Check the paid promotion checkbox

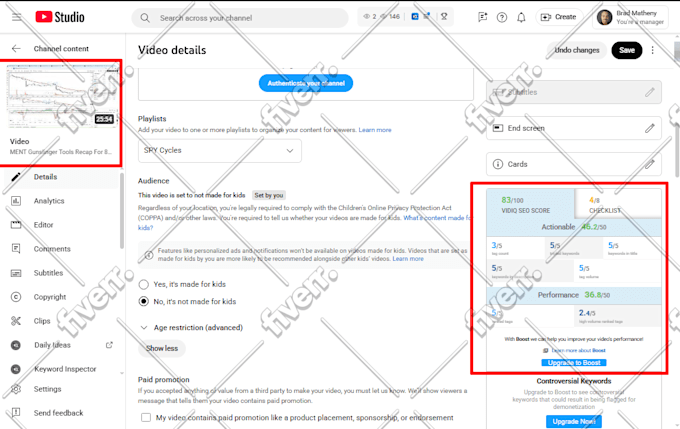[146, 417]
